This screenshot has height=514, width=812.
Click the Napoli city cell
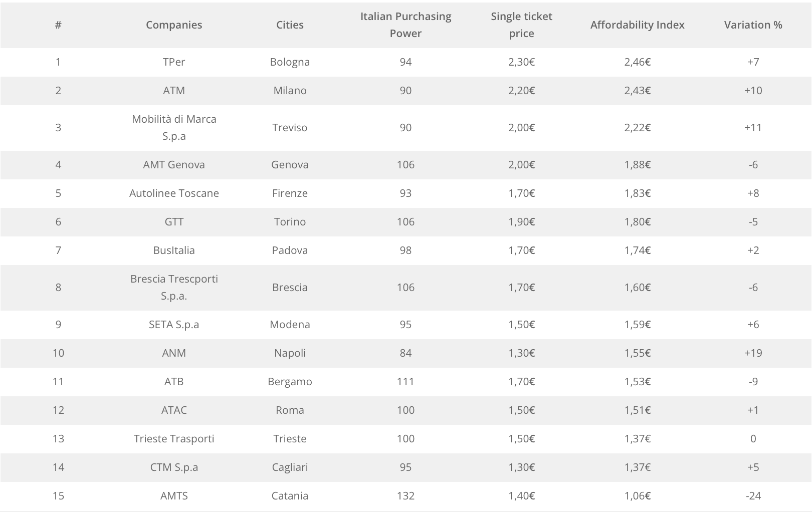(290, 353)
